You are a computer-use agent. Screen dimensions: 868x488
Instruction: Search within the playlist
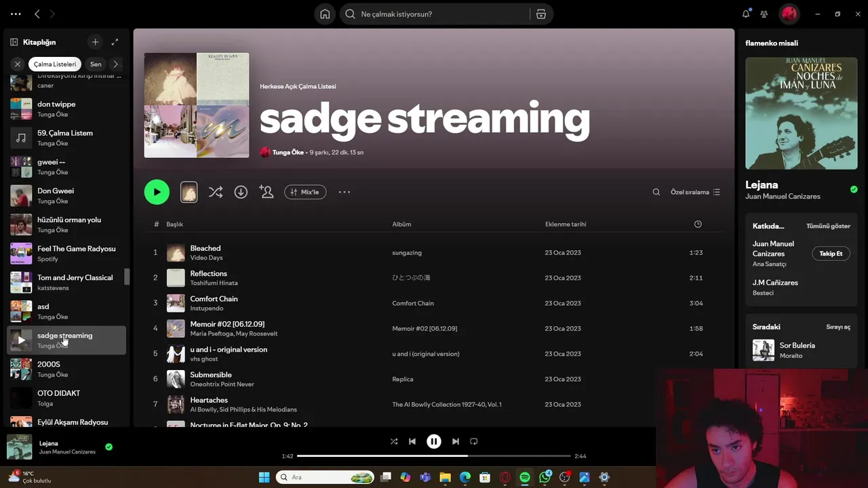point(656,192)
